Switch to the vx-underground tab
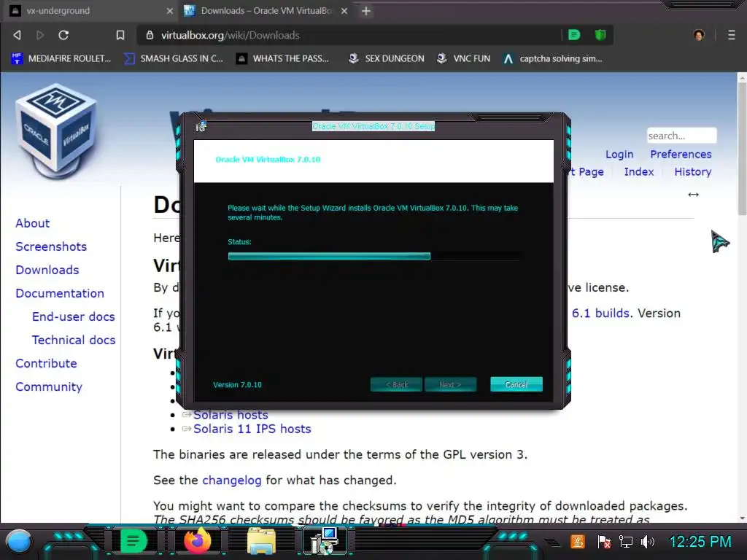 (x=90, y=11)
